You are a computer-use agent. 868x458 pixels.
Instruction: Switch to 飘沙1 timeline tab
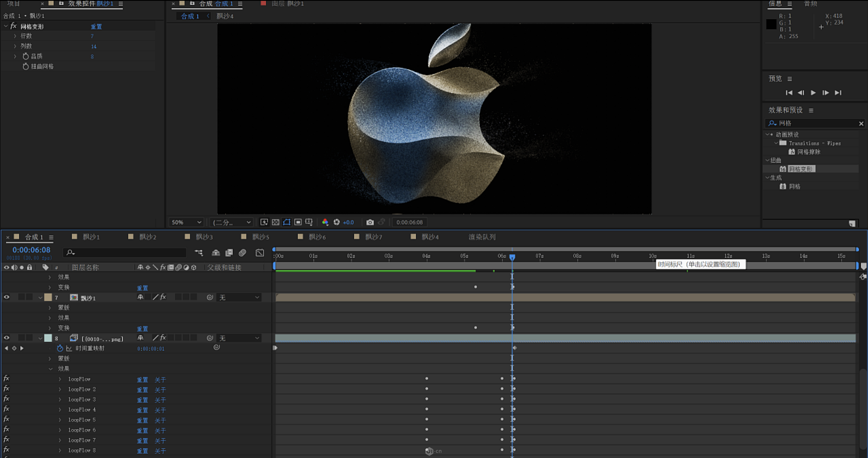(x=91, y=237)
